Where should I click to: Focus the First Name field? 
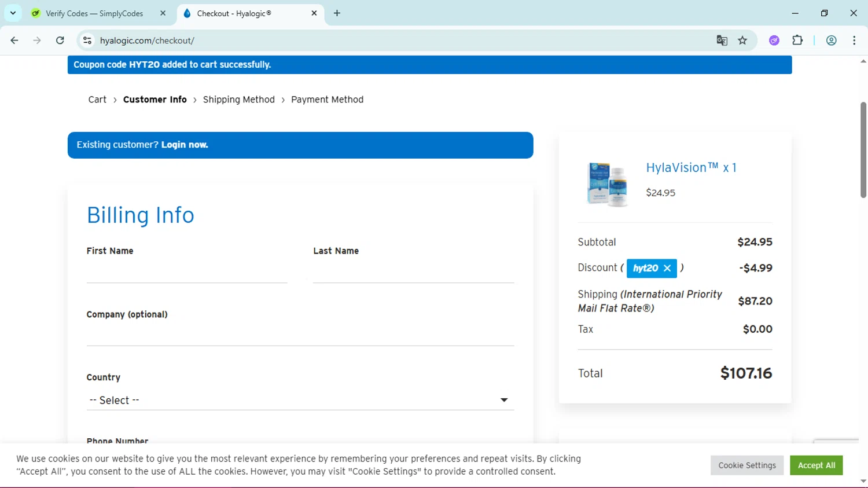click(187, 271)
